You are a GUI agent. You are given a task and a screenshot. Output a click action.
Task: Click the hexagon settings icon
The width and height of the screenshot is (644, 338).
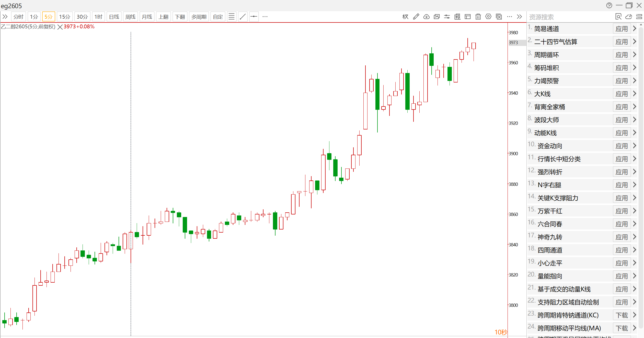tap(488, 17)
